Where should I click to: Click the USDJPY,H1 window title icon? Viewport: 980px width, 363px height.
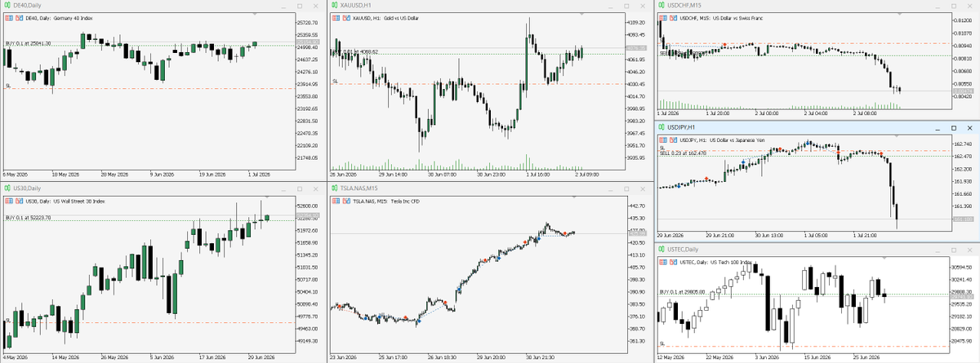pos(661,128)
